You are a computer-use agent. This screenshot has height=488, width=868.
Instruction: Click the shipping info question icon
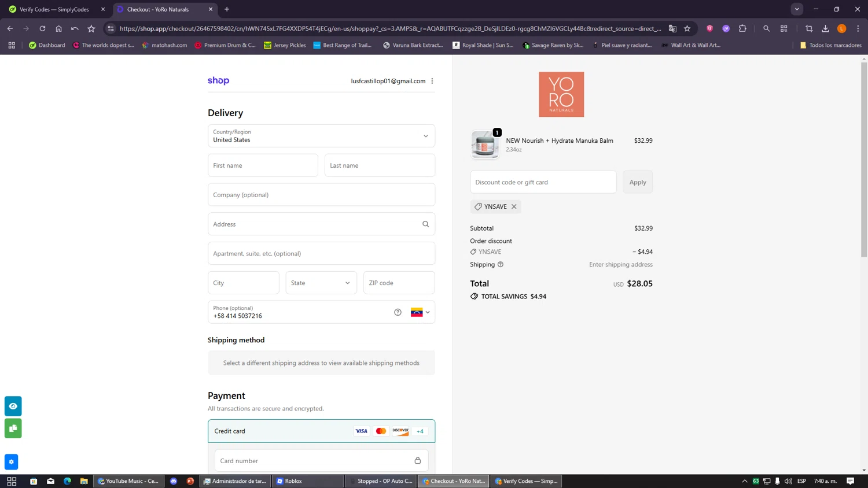pos(501,264)
